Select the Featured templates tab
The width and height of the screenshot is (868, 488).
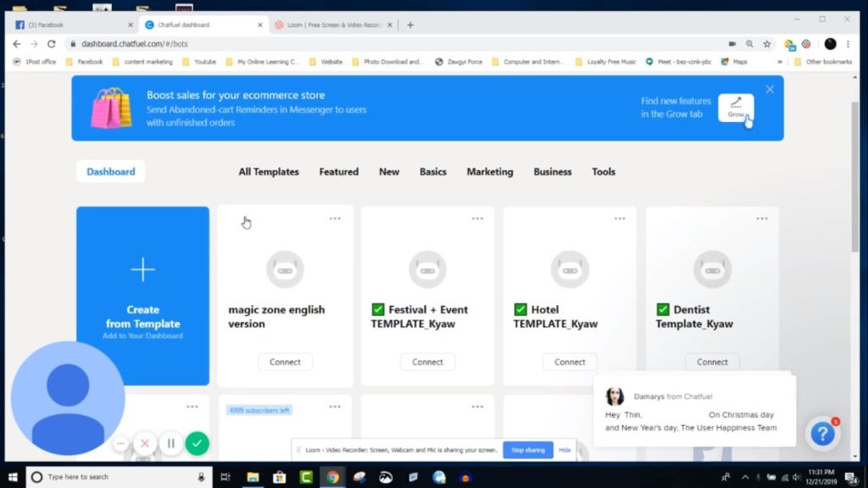tap(339, 171)
